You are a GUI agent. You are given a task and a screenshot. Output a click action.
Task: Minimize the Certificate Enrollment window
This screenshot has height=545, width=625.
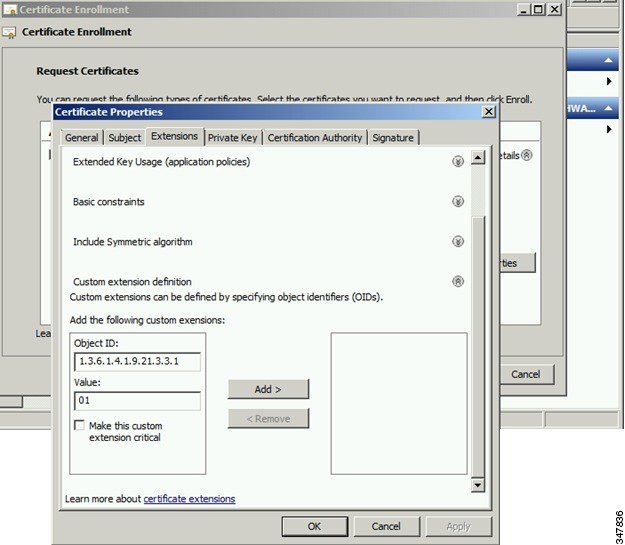coord(524,10)
